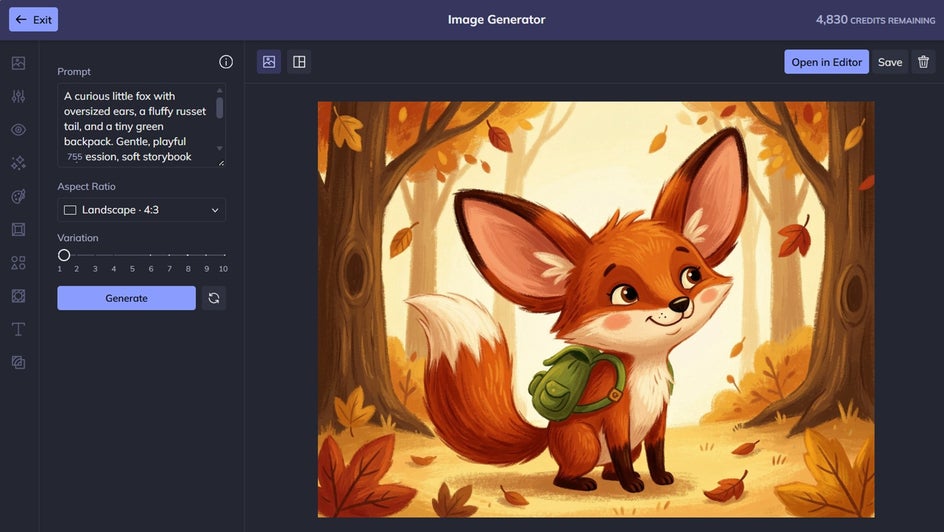Click the generated fox image
The image size is (944, 532).
click(x=596, y=309)
